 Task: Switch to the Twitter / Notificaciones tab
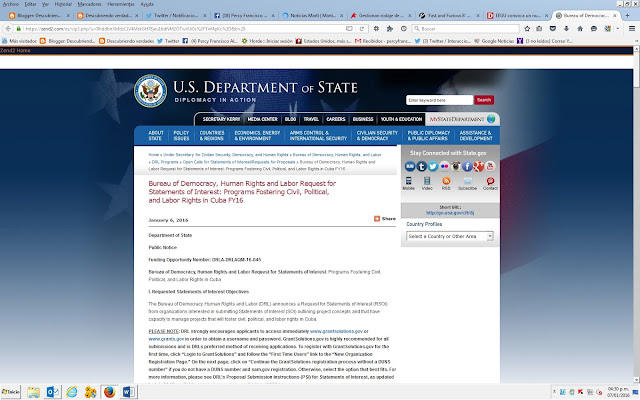click(x=176, y=16)
